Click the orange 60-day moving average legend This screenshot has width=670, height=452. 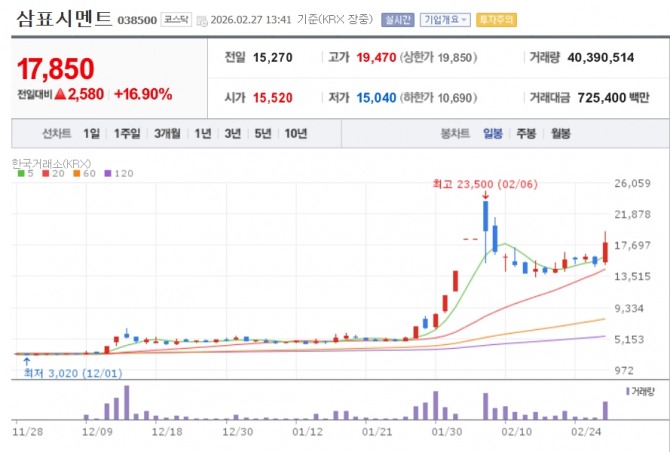pyautogui.click(x=84, y=173)
